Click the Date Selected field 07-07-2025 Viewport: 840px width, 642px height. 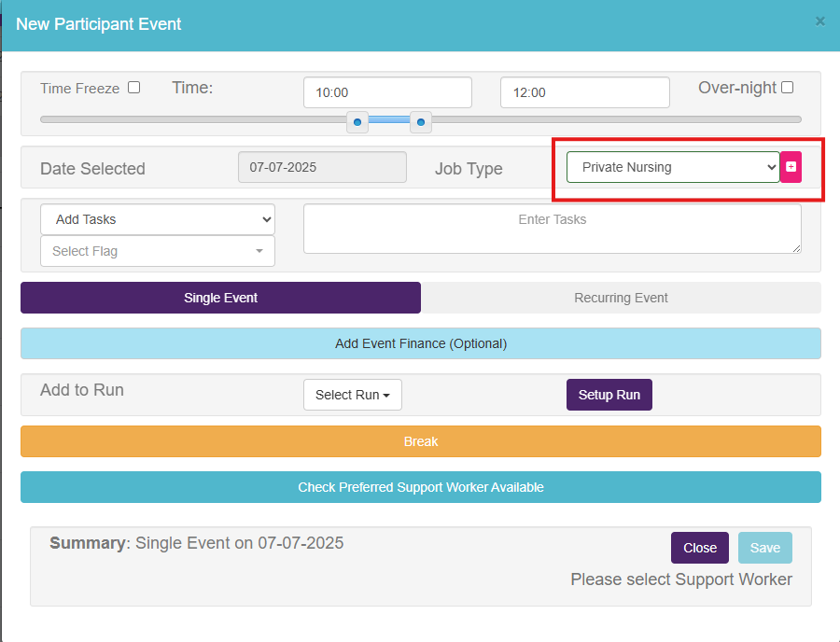pyautogui.click(x=322, y=167)
